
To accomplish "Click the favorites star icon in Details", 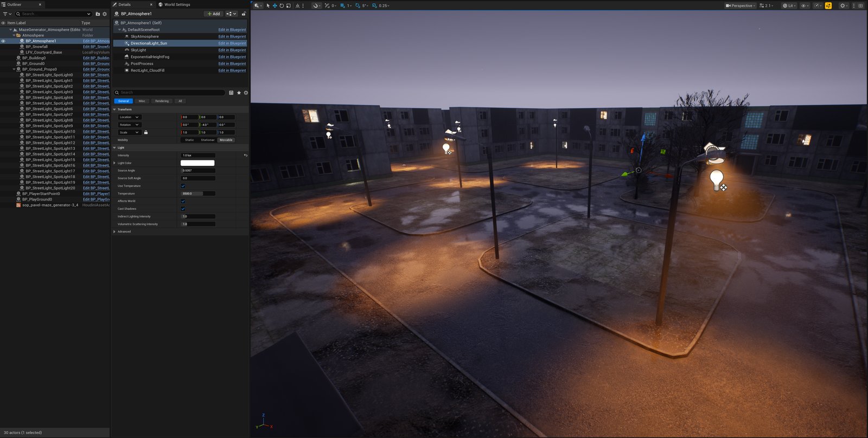I will (239, 93).
